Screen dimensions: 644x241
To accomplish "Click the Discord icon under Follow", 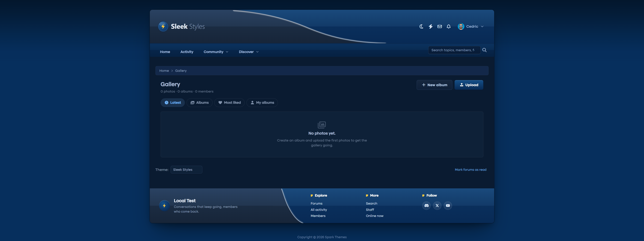I will click(x=426, y=206).
